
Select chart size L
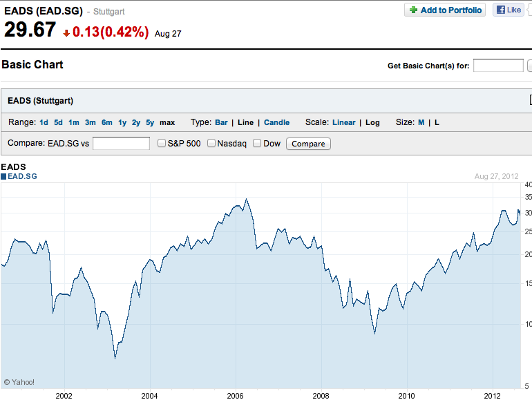pyautogui.click(x=437, y=122)
